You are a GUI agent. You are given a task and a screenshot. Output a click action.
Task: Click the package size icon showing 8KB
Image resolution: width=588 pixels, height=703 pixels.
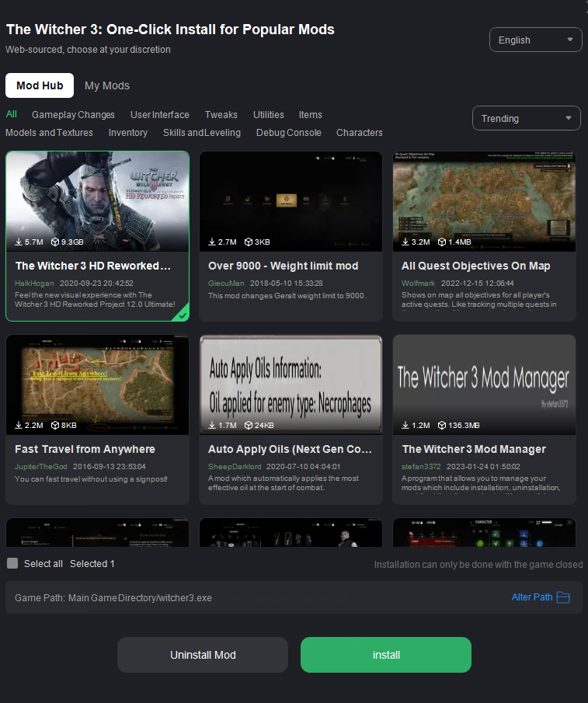tap(55, 425)
